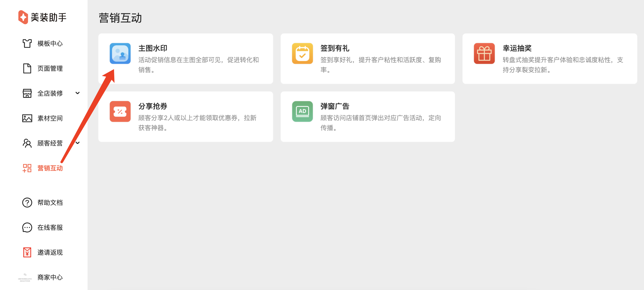
Task: Click the 签到有礼 yellow calendar icon
Action: pos(302,53)
